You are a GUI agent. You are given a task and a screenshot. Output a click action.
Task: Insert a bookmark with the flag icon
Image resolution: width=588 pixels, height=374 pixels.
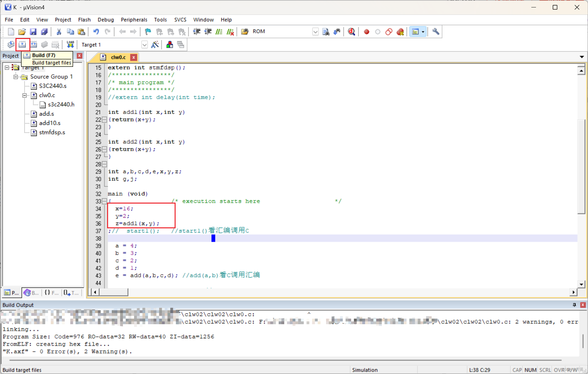(x=148, y=32)
